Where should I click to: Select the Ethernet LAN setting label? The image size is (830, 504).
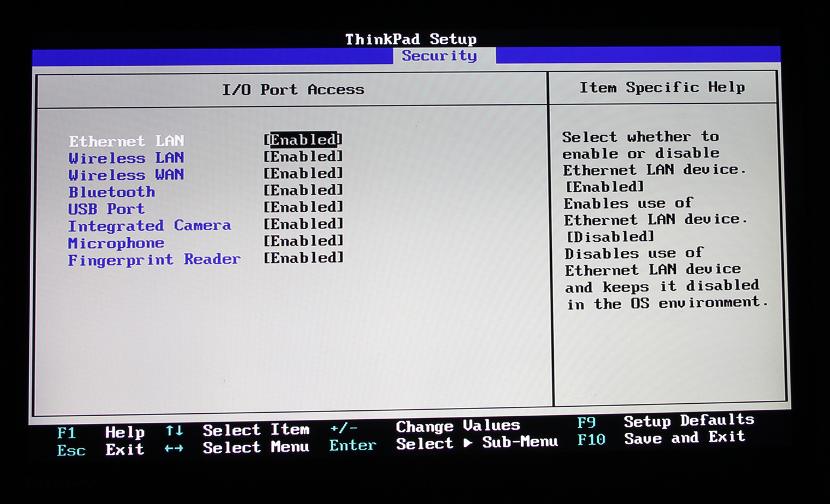tap(126, 141)
